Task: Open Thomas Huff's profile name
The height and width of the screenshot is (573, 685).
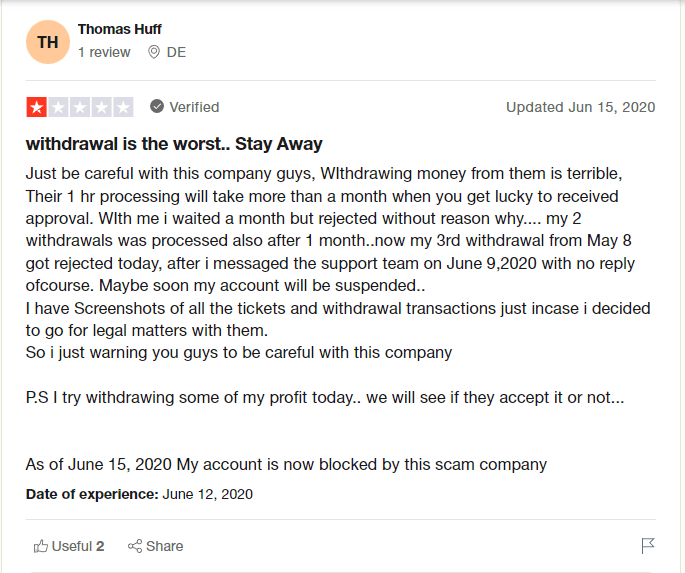Action: [120, 29]
